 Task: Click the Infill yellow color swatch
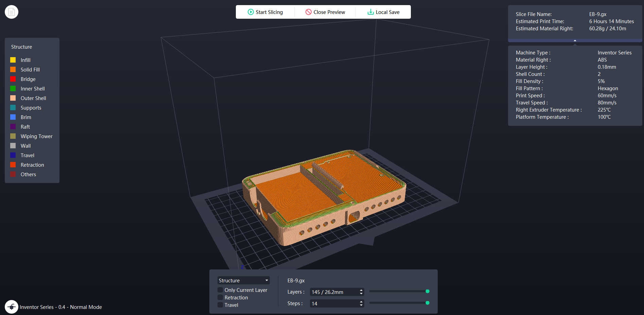pyautogui.click(x=13, y=60)
